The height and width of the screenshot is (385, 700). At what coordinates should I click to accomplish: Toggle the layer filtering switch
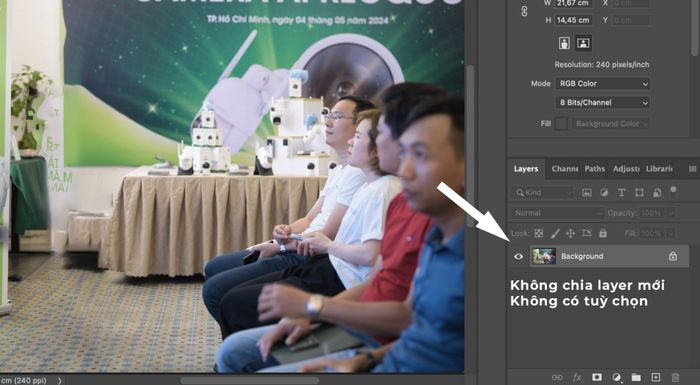point(673,191)
